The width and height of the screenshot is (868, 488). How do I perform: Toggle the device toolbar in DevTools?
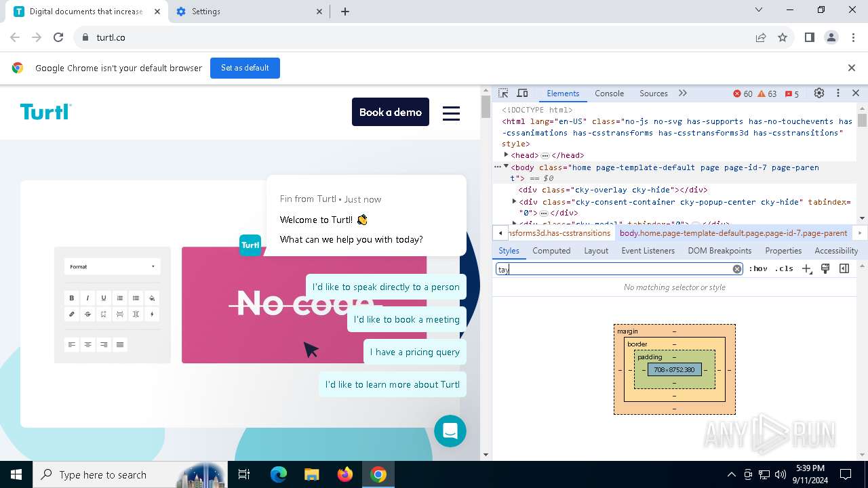point(522,94)
